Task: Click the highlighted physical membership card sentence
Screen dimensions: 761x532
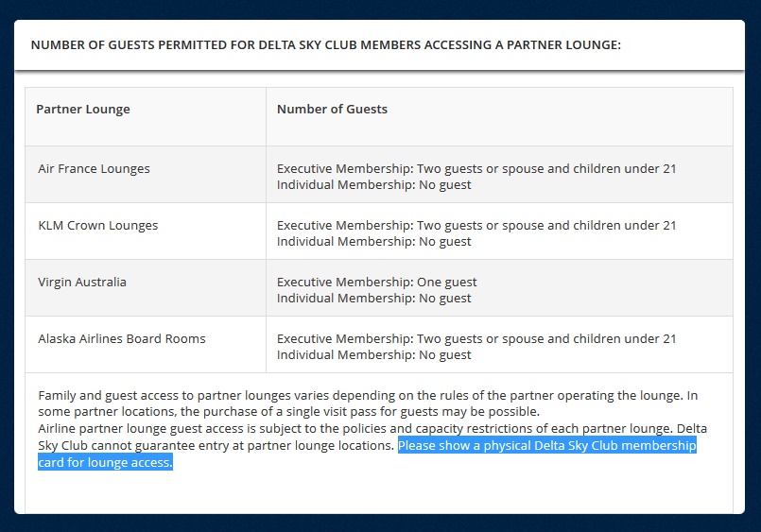Action: pyautogui.click(x=546, y=446)
